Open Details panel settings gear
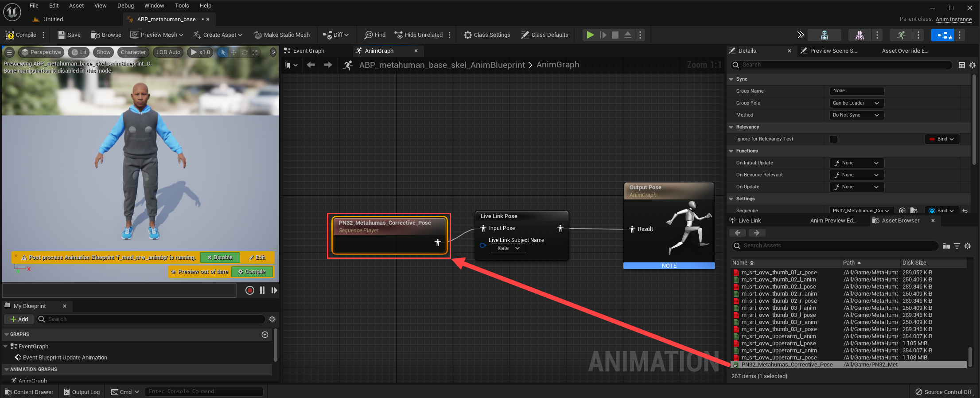Viewport: 980px width, 398px height. (972, 65)
